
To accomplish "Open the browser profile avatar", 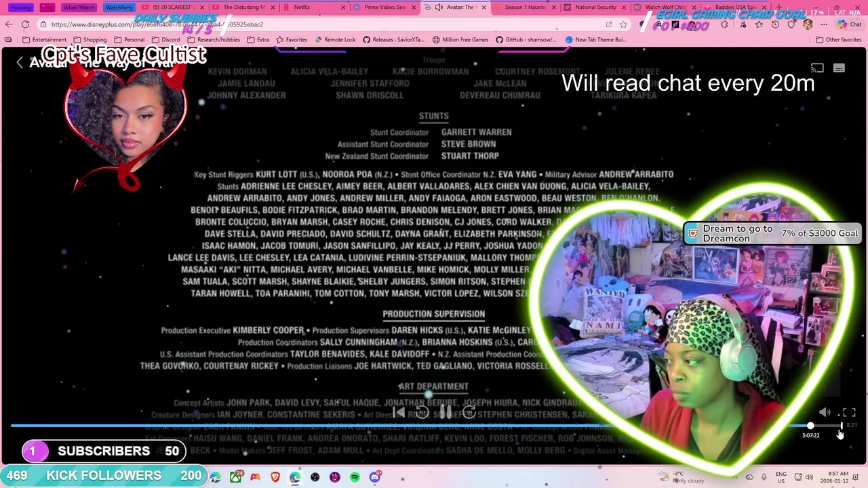I will [808, 24].
